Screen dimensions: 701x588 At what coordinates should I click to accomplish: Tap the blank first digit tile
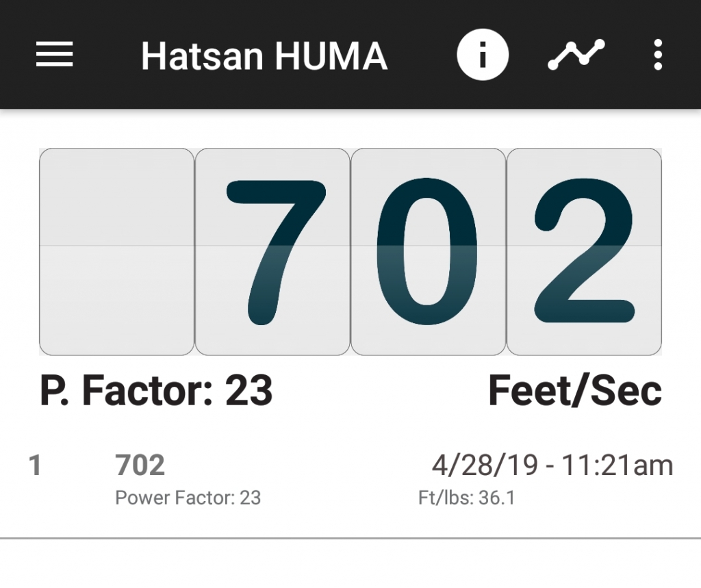116,252
